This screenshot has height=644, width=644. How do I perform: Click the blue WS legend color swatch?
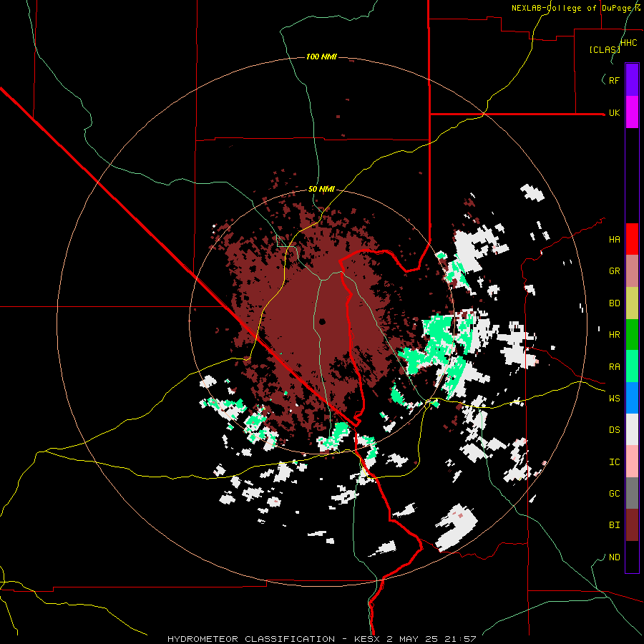coord(632,398)
